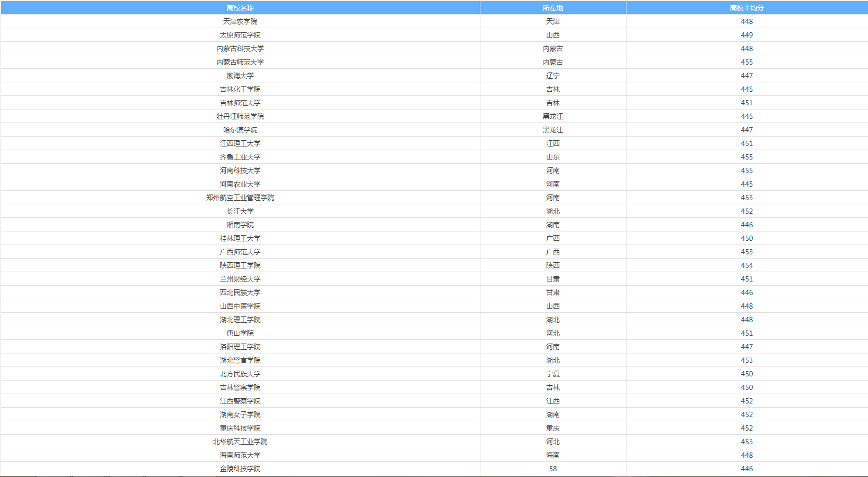Screen dimensions: 868x477
Task: Click score 452 in 长江大学 row
Action: 747,211
